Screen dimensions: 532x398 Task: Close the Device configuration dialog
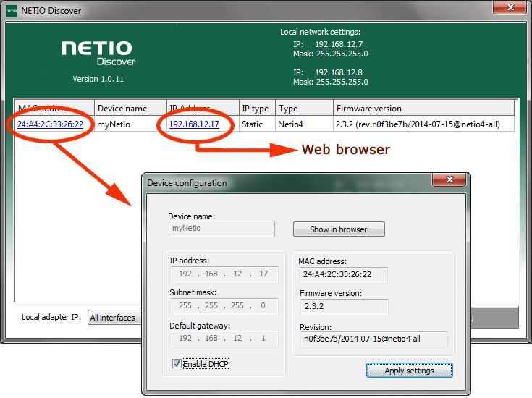point(449,179)
